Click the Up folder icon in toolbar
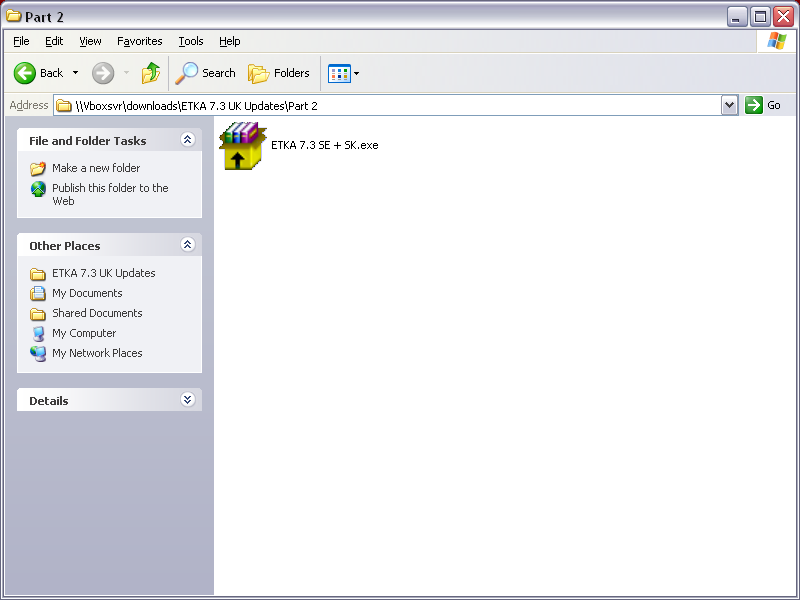Image resolution: width=800 pixels, height=600 pixels. [151, 73]
